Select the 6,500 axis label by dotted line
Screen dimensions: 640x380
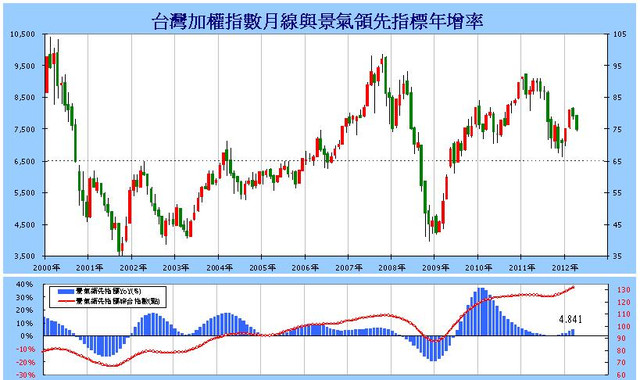[24, 161]
